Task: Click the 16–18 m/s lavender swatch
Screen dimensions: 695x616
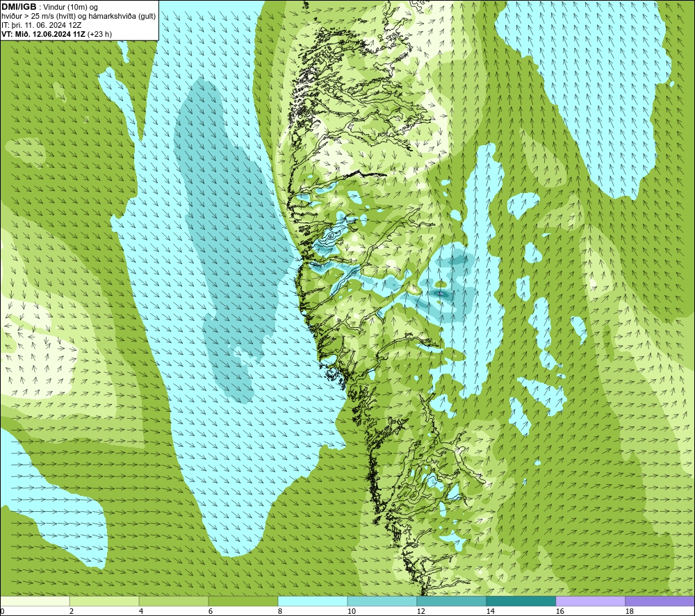Action: tap(590, 601)
